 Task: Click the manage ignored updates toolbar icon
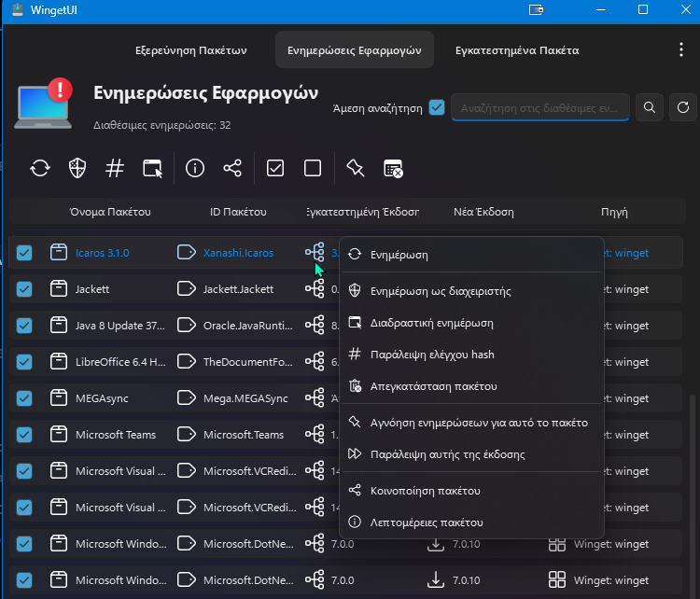(393, 169)
